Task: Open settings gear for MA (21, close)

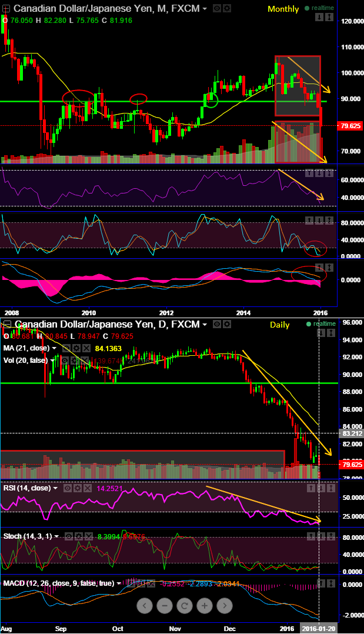Action: [x=76, y=348]
